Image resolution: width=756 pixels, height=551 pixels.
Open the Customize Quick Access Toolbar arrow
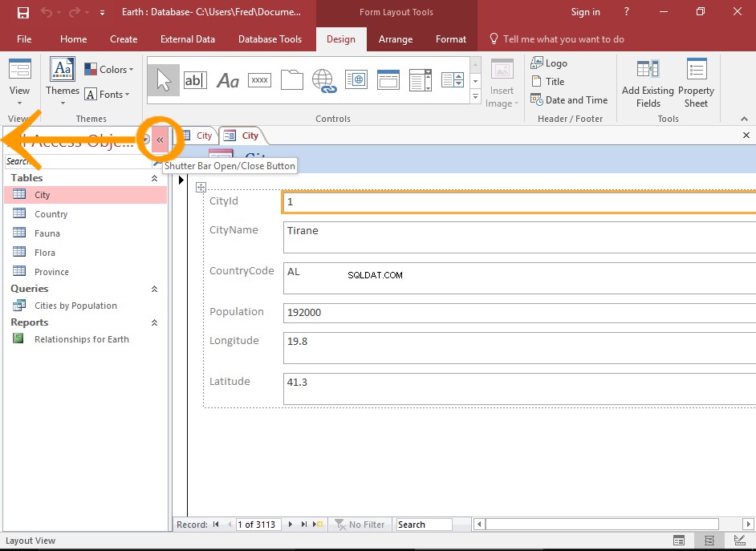pyautogui.click(x=102, y=13)
